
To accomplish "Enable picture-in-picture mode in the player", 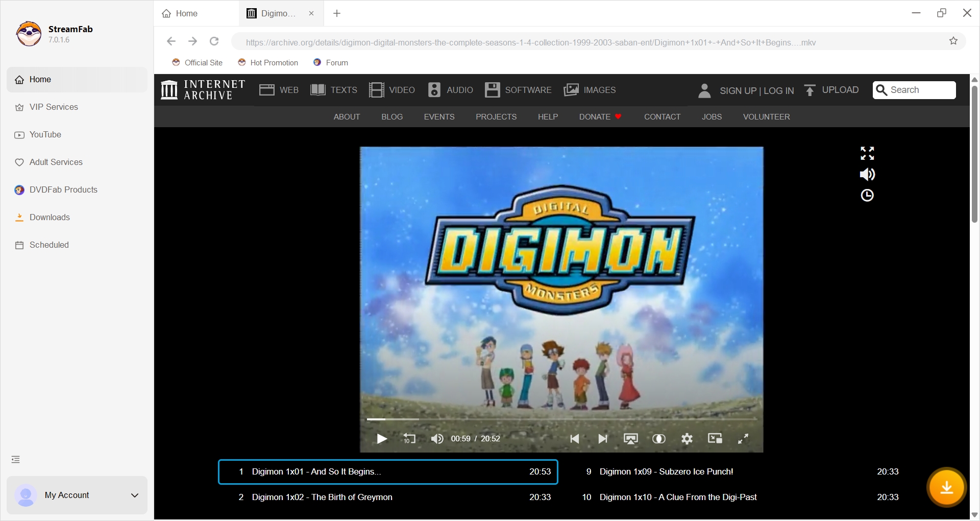I will click(715, 439).
